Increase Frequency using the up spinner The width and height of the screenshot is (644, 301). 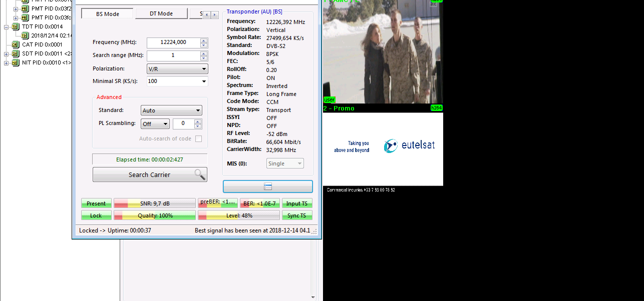(203, 40)
